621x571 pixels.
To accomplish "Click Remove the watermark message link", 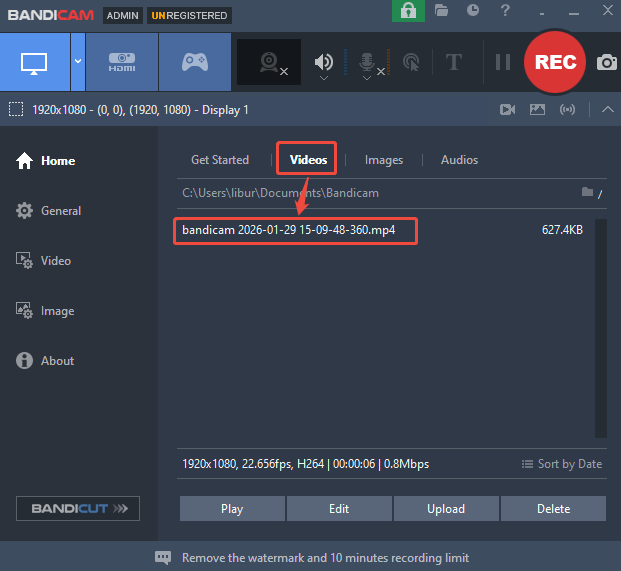I will pos(325,558).
